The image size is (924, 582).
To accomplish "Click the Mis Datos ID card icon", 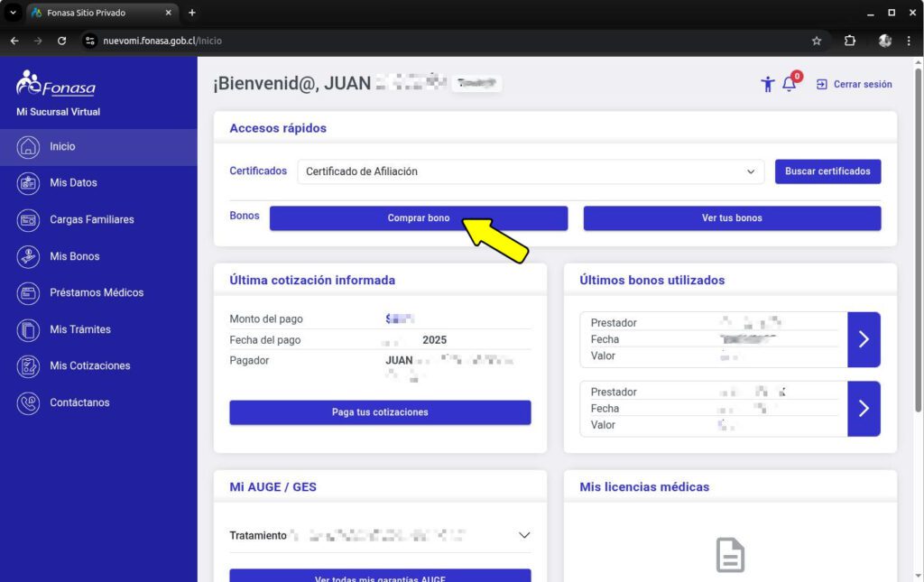I will 28,183.
